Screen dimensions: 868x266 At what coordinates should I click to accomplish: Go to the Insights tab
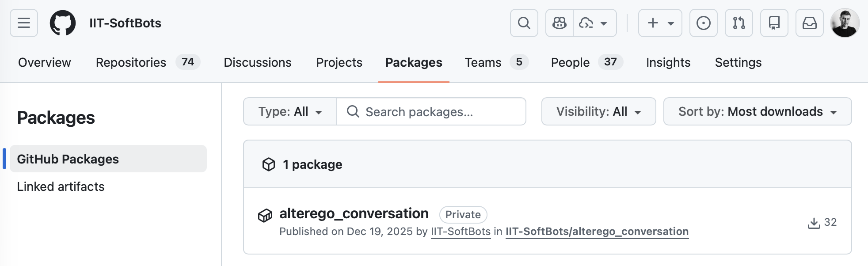(x=668, y=63)
